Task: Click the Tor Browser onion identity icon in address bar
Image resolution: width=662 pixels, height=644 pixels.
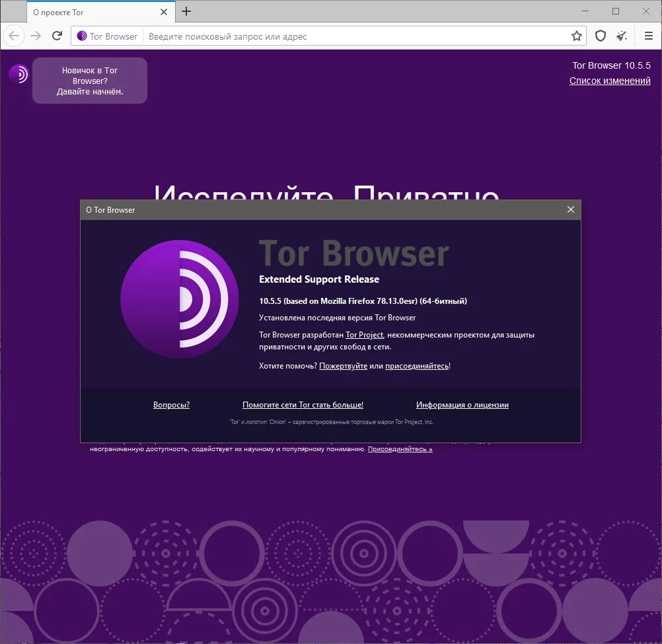Action: tap(82, 36)
